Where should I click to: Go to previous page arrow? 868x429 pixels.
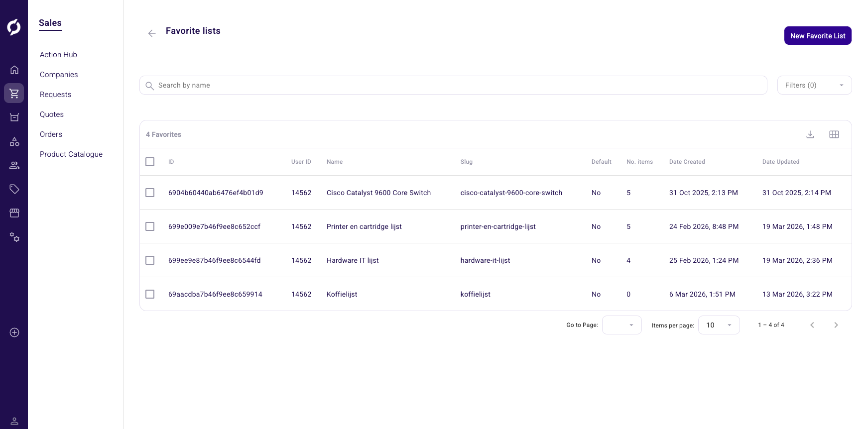812,325
